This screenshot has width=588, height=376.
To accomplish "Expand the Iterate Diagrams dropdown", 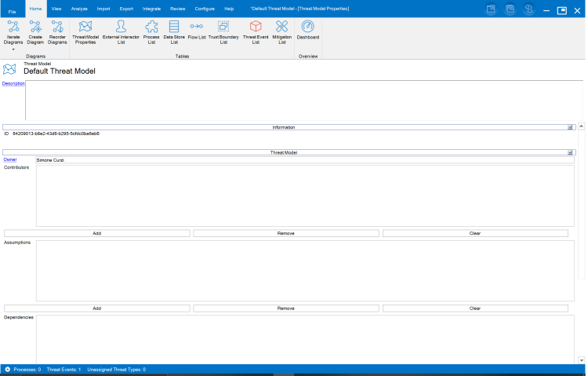I will [x=13, y=49].
